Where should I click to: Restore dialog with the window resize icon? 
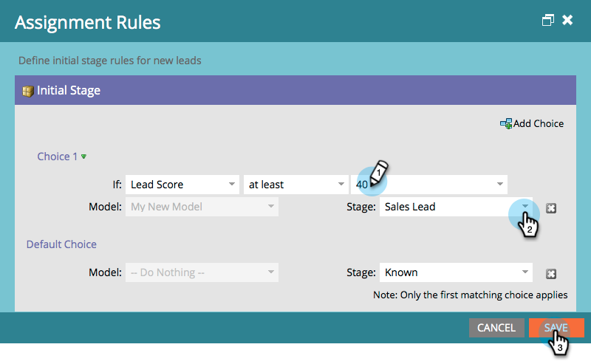point(548,20)
